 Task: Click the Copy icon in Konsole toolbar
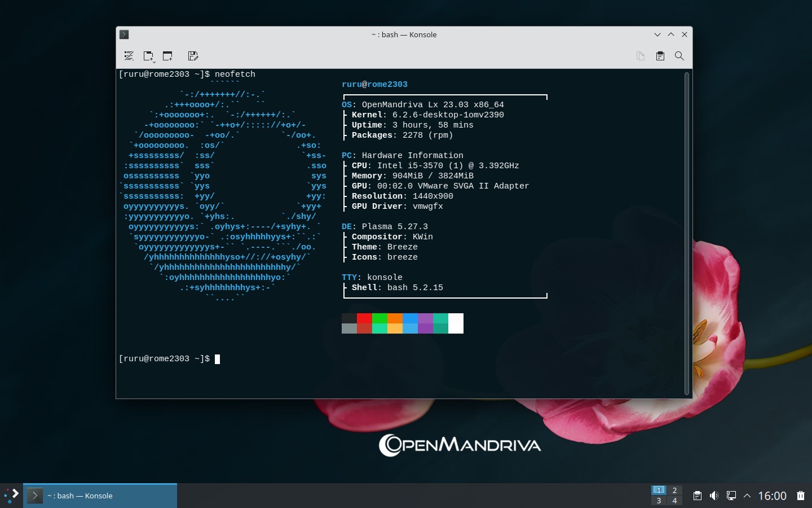point(641,56)
